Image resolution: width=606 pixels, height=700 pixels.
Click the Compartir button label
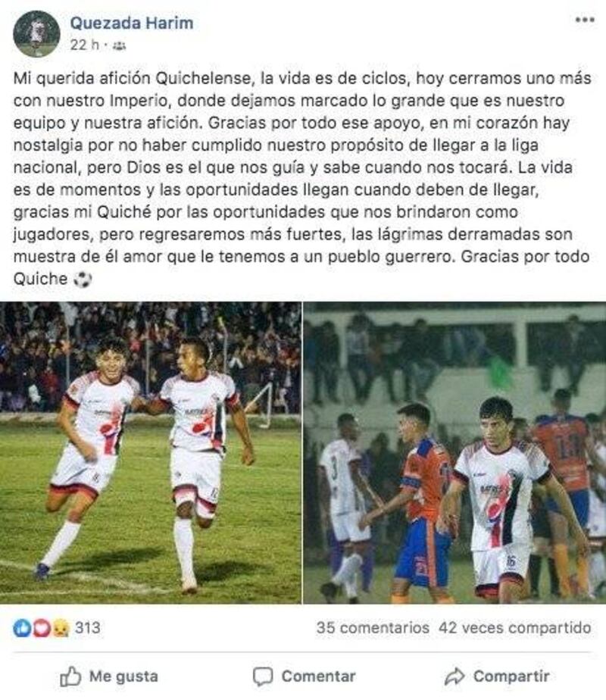(511, 677)
